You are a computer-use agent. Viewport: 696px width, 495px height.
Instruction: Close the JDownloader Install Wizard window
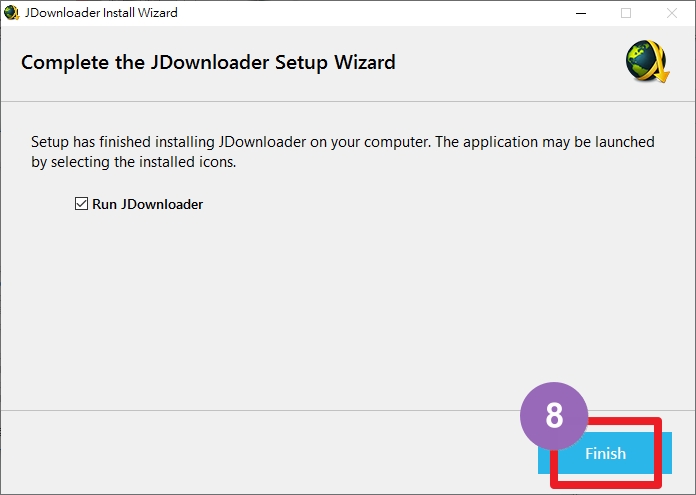coord(672,13)
